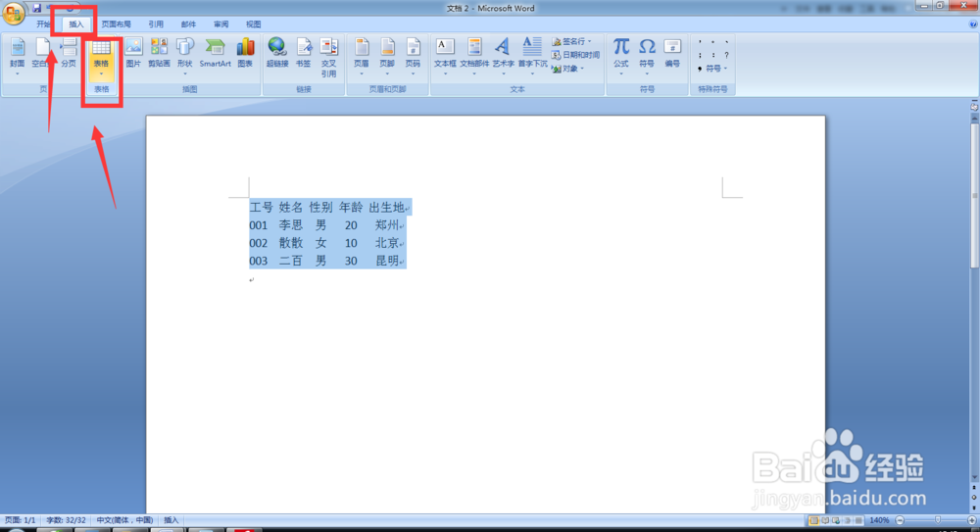Screen dimensions: 980x532
Task: Open page info 页面: 1/1 in status bar
Action: click(x=20, y=520)
